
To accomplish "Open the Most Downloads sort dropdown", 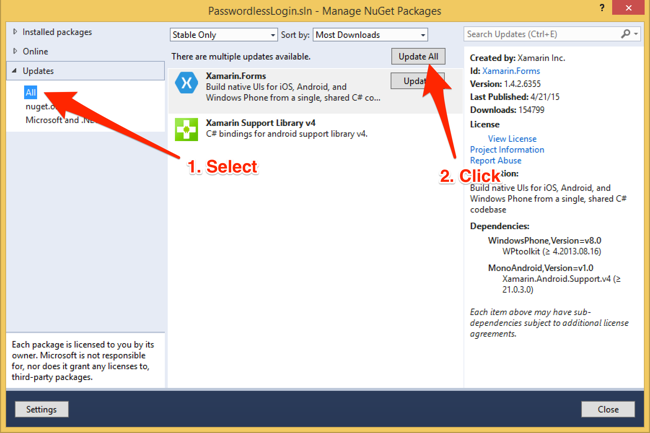I will coord(370,35).
